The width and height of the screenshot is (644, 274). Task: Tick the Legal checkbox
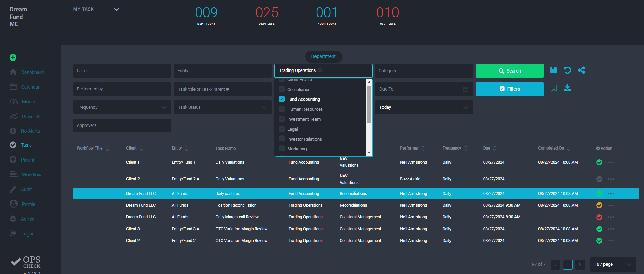[x=282, y=129]
